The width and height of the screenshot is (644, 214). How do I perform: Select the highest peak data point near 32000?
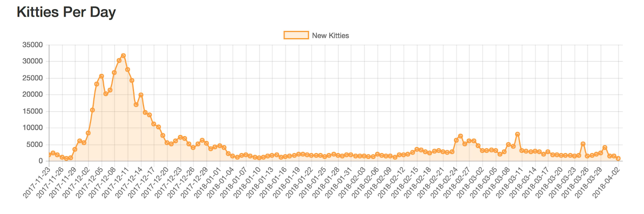pos(123,56)
